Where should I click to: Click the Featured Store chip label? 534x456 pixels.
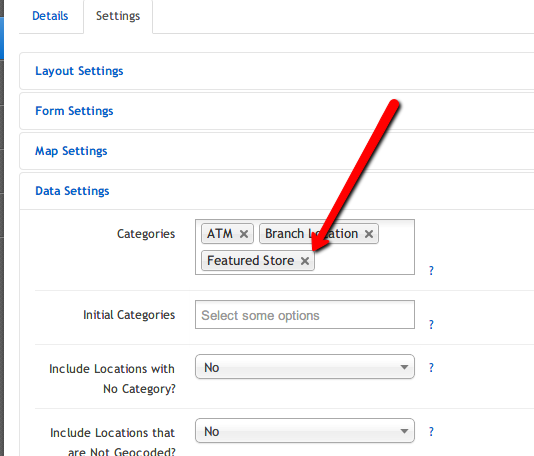(x=251, y=261)
